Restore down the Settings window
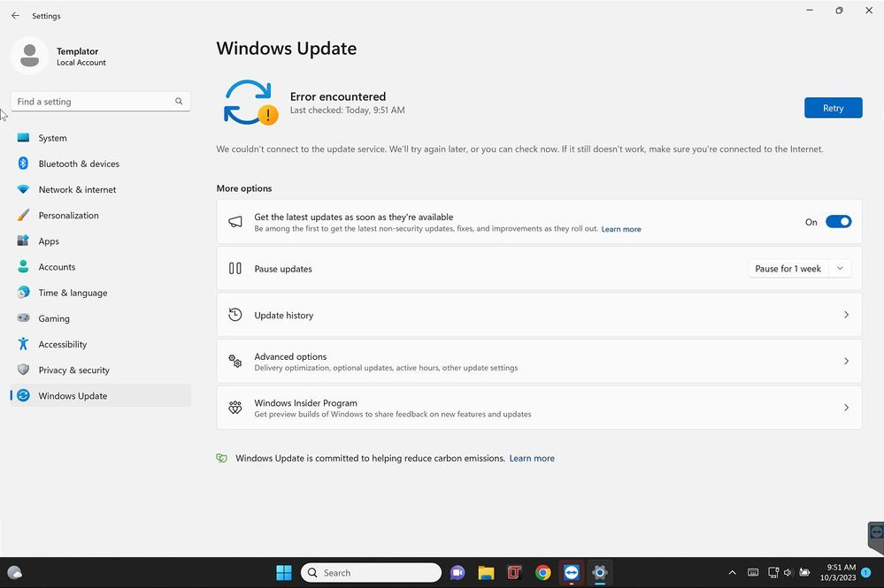This screenshot has width=884, height=588. pyautogui.click(x=840, y=10)
